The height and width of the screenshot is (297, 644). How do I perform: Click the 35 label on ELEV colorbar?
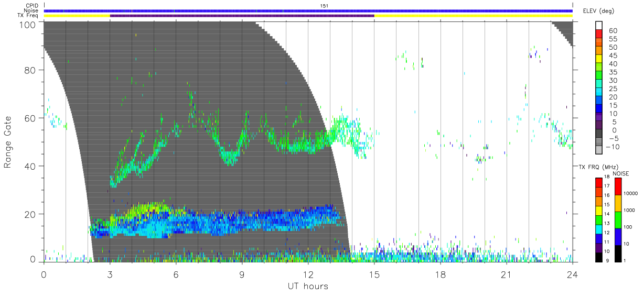pos(613,72)
